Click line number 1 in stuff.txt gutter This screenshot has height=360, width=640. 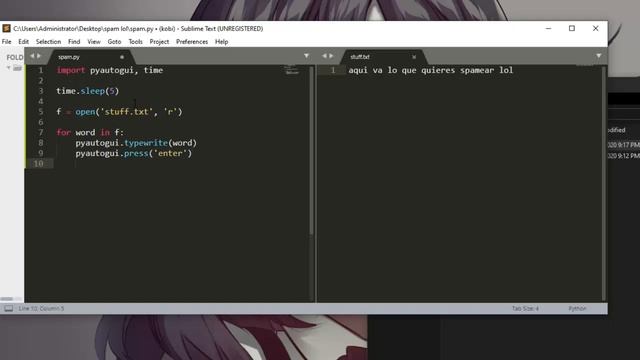333,70
